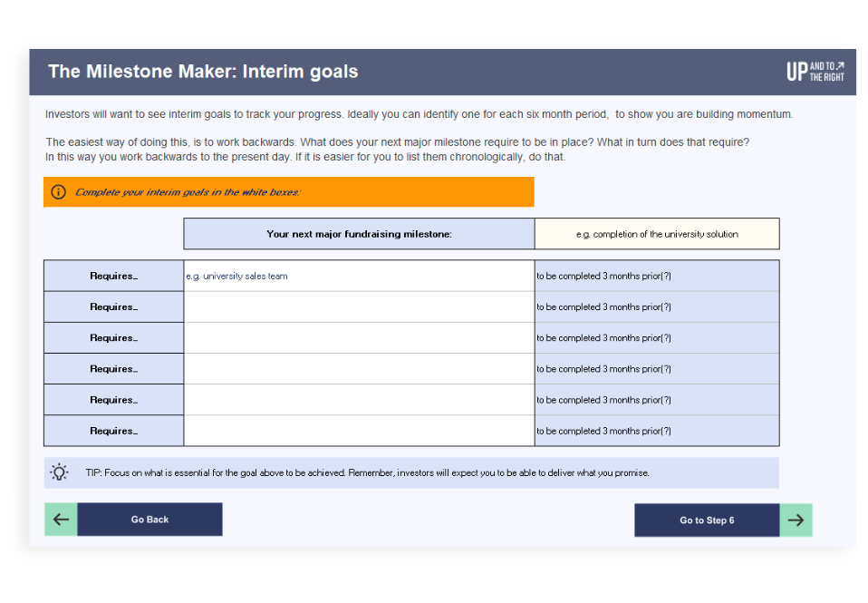Viewport: 868px width, 603px height.
Task: Click the Milestone Maker: Interim goals title
Action: point(203,72)
